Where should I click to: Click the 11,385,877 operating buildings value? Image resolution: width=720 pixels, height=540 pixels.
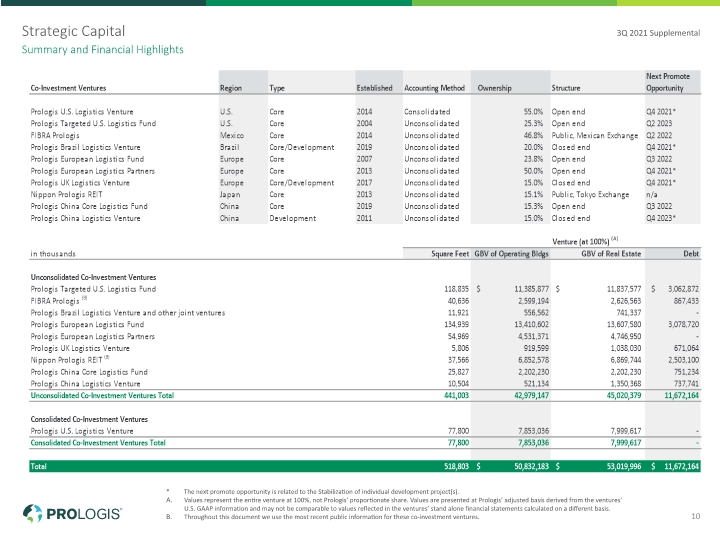tap(531, 289)
